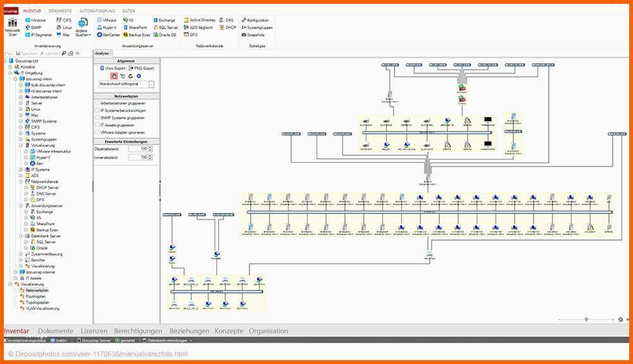The image size is (633, 364).
Task: Click the Objektabstand value field
Action: click(x=138, y=149)
